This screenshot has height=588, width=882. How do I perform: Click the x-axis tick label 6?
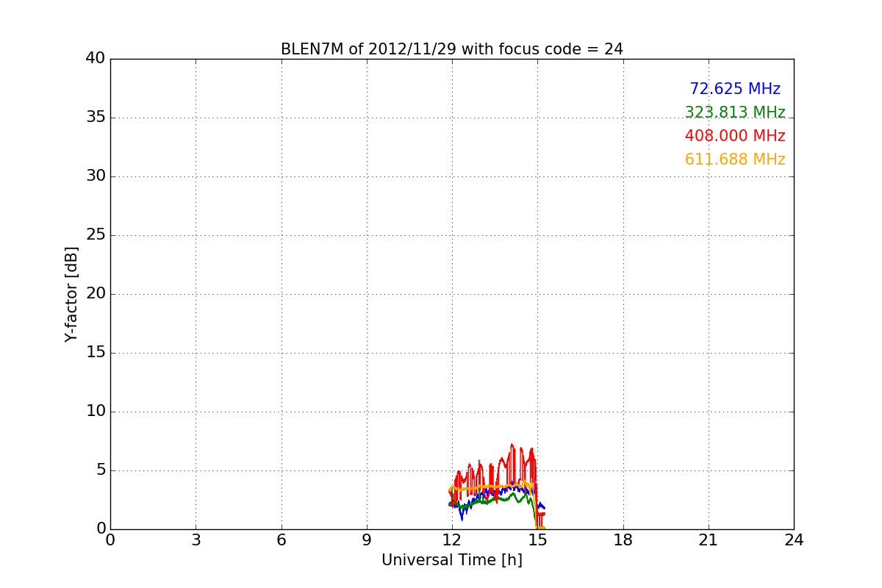point(281,540)
